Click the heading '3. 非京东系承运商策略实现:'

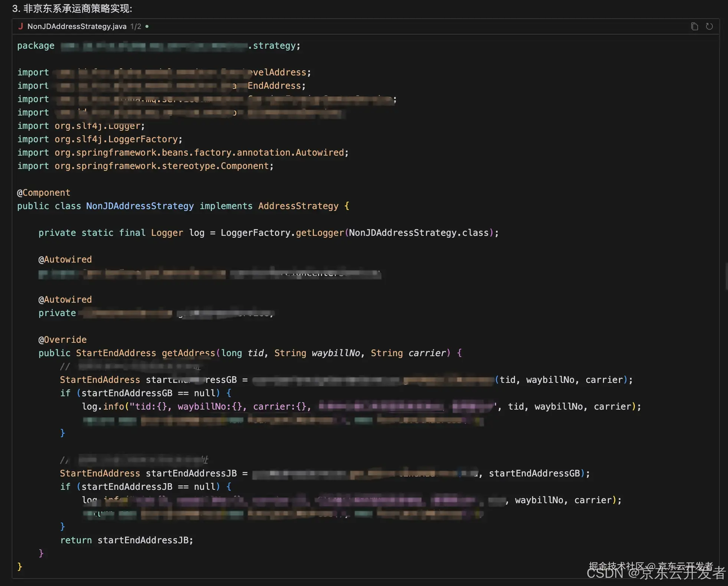point(72,9)
